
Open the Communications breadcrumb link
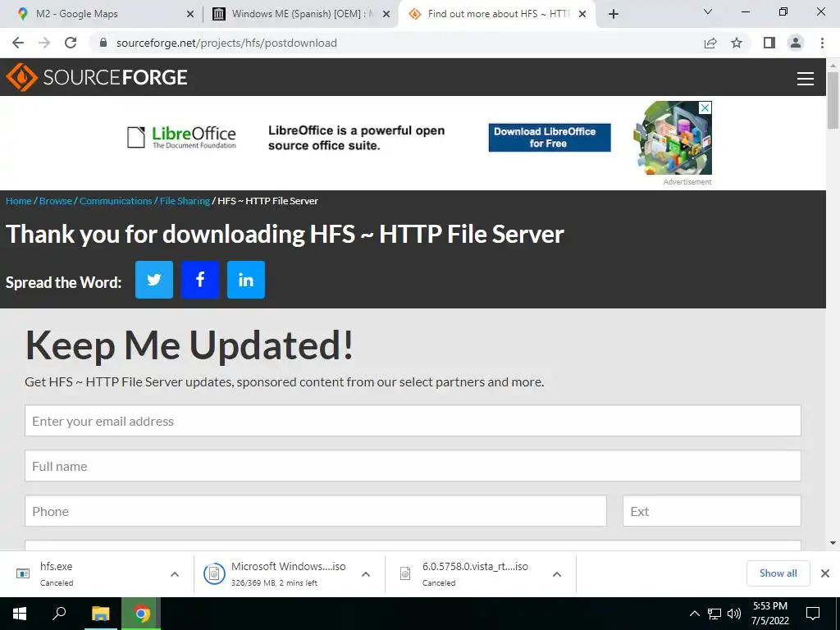pos(116,201)
